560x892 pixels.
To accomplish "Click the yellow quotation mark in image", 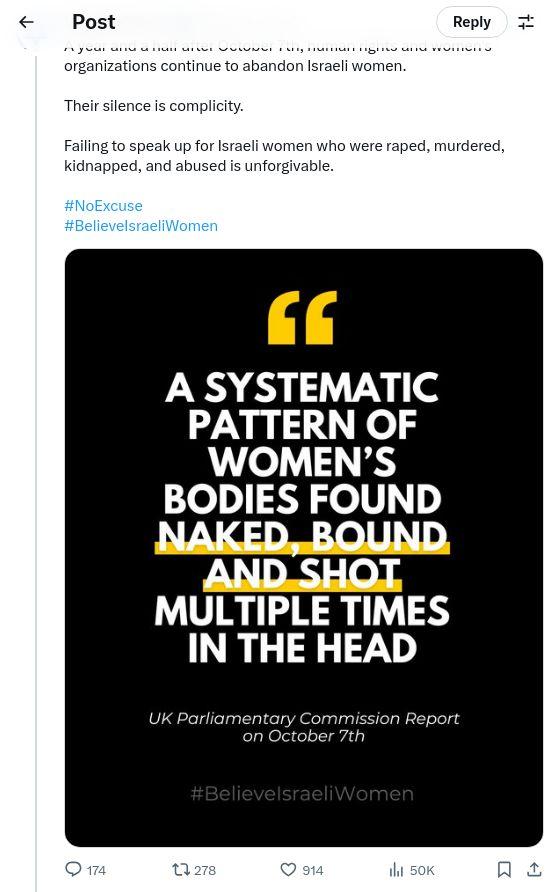I will [302, 317].
